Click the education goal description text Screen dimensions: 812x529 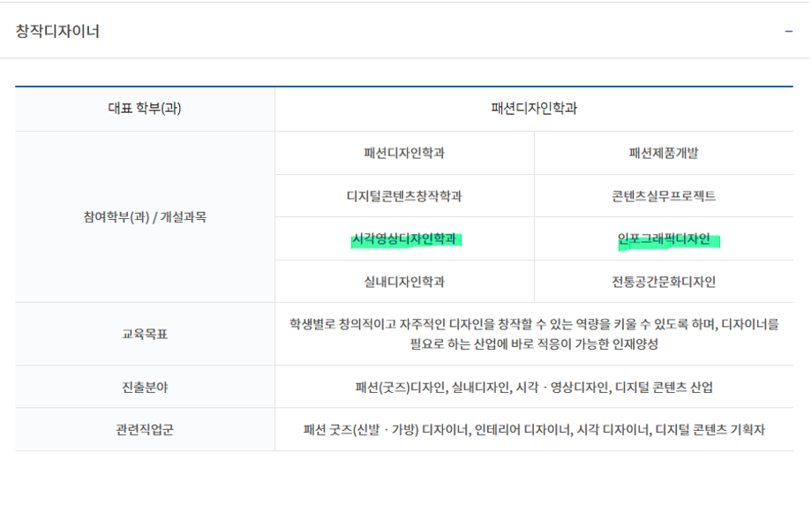(533, 335)
